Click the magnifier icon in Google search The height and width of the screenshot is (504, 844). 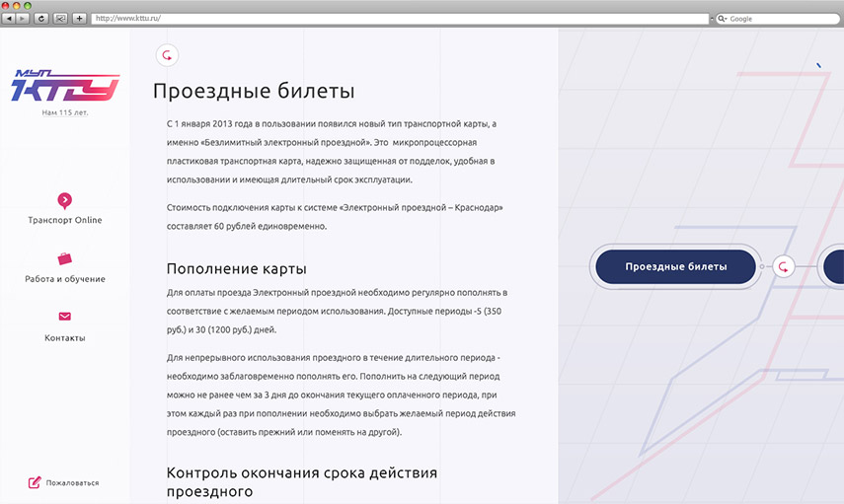pyautogui.click(x=722, y=19)
